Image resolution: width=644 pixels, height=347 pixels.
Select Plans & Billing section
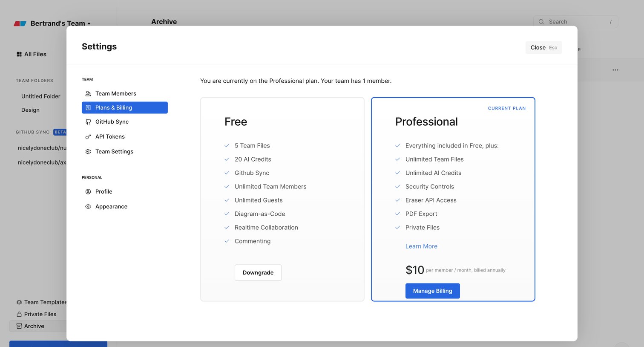coord(124,107)
